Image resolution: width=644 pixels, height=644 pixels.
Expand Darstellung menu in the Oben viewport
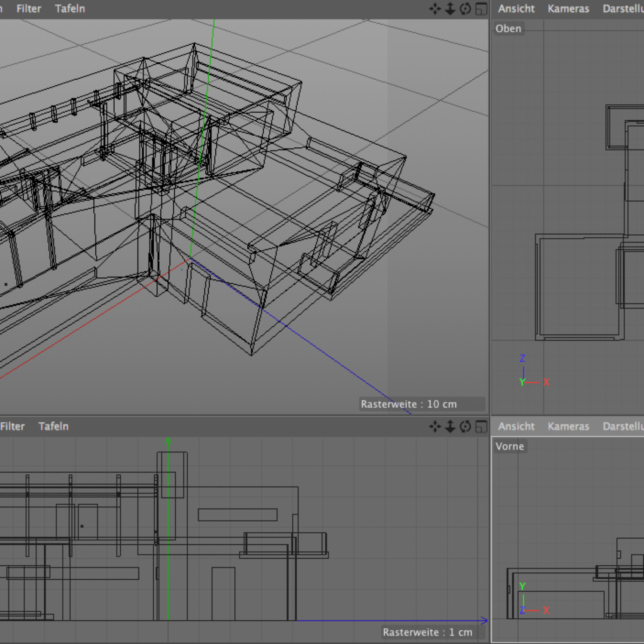pos(623,9)
